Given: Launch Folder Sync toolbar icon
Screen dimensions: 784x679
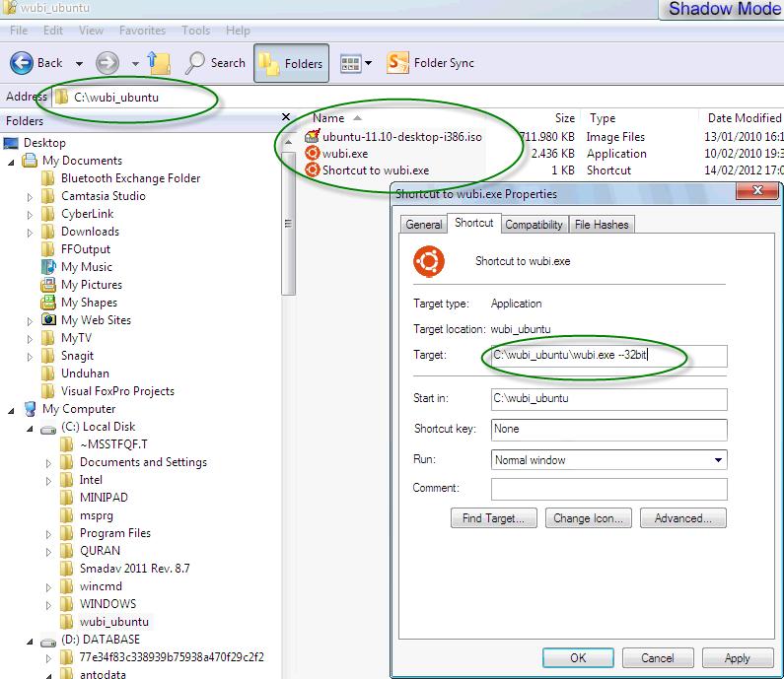Looking at the screenshot, I should pos(430,63).
